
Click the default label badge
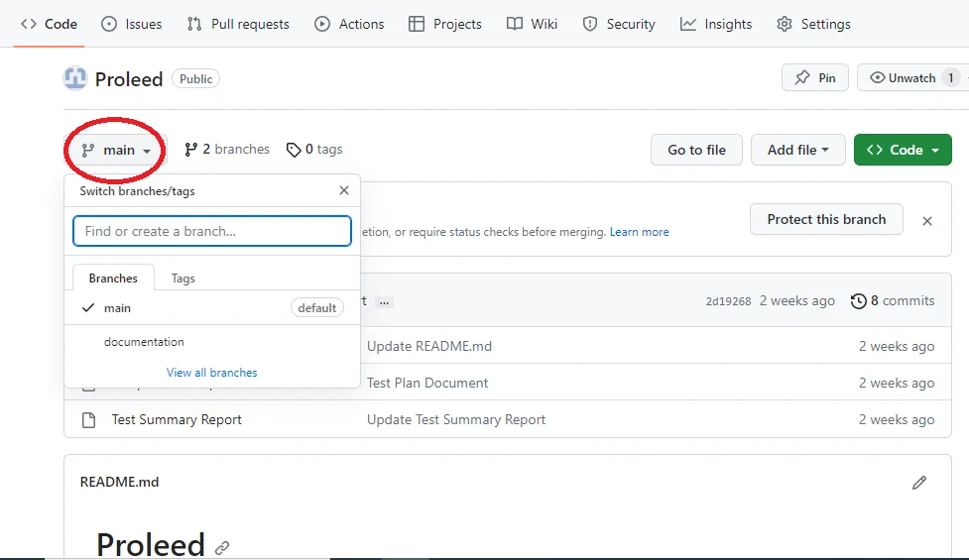317,307
